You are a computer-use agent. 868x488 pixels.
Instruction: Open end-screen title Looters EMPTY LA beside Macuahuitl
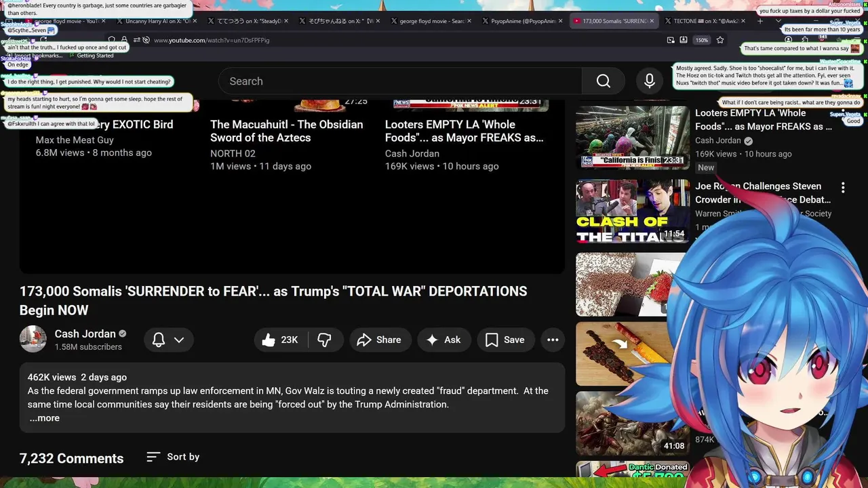coord(465,131)
